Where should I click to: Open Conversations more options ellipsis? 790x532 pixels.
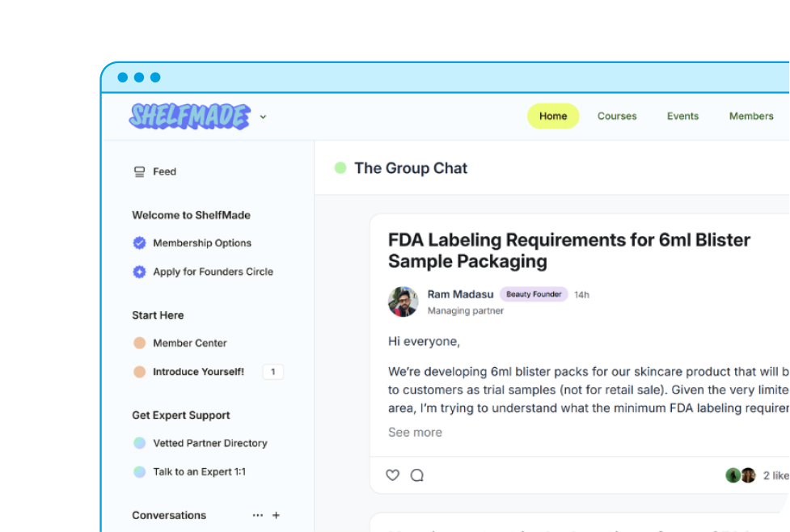[257, 515]
